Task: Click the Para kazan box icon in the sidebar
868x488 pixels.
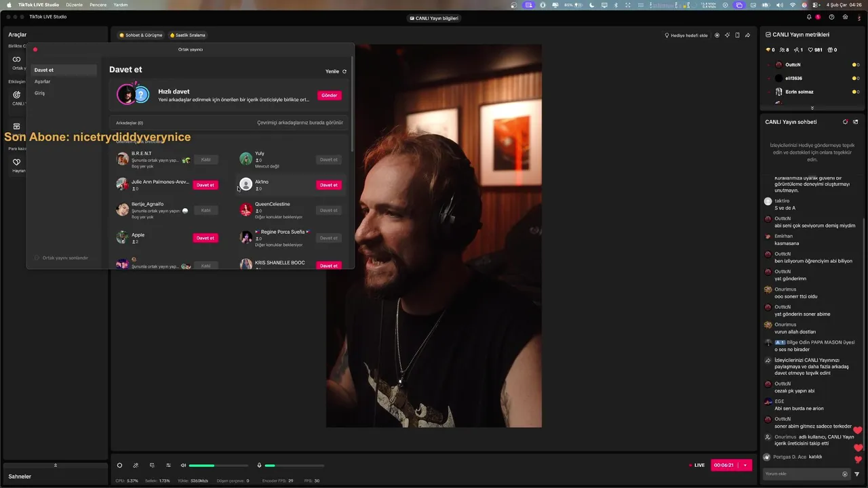Action: tap(17, 126)
